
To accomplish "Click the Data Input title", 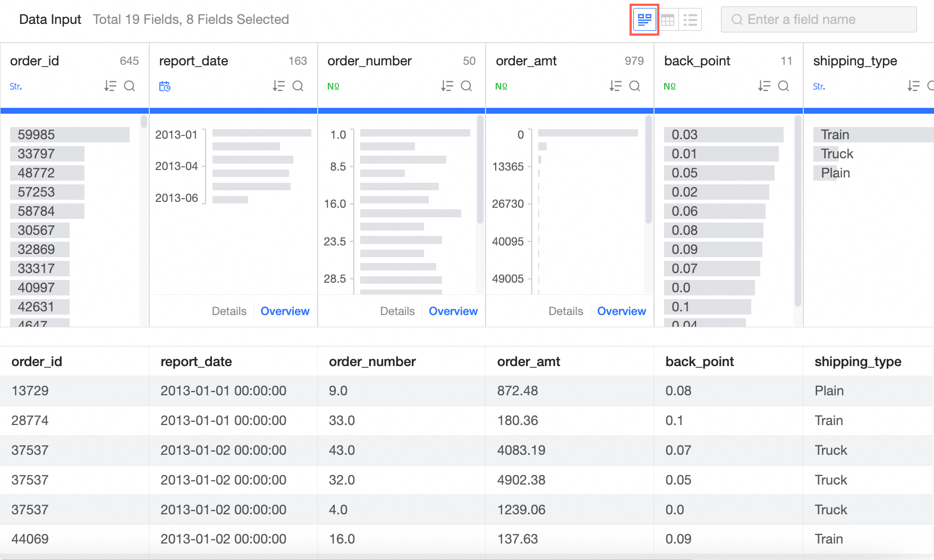I will (x=50, y=20).
